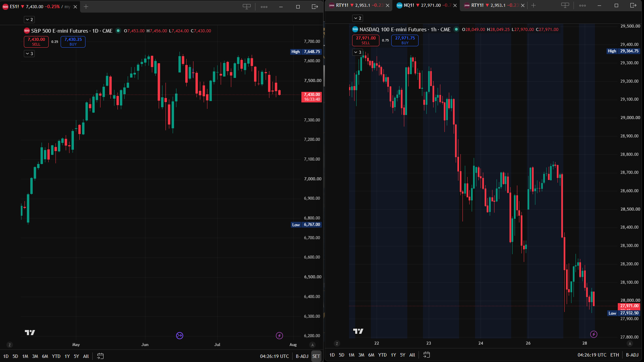
Task: Toggle SET on the S&P chart
Action: [x=316, y=356]
